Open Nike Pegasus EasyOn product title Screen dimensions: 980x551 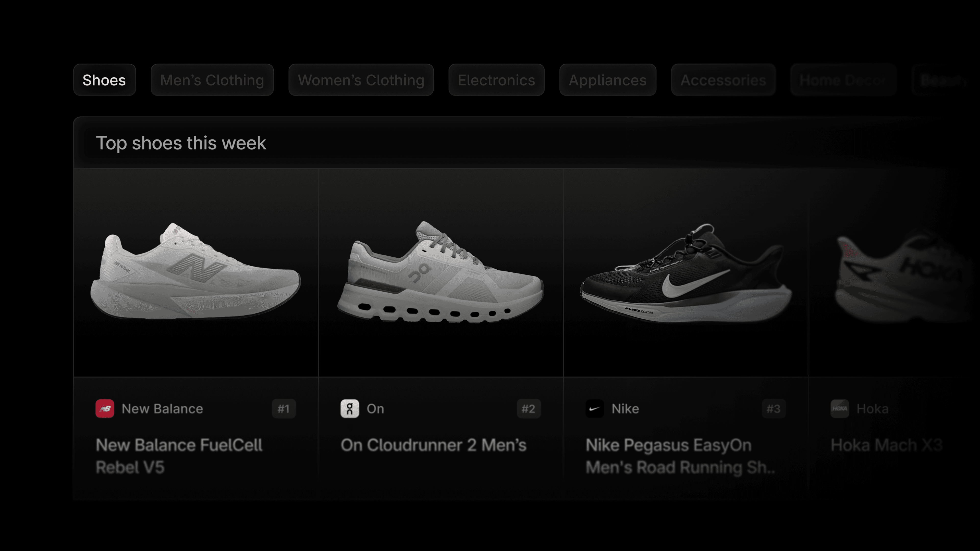coord(680,456)
